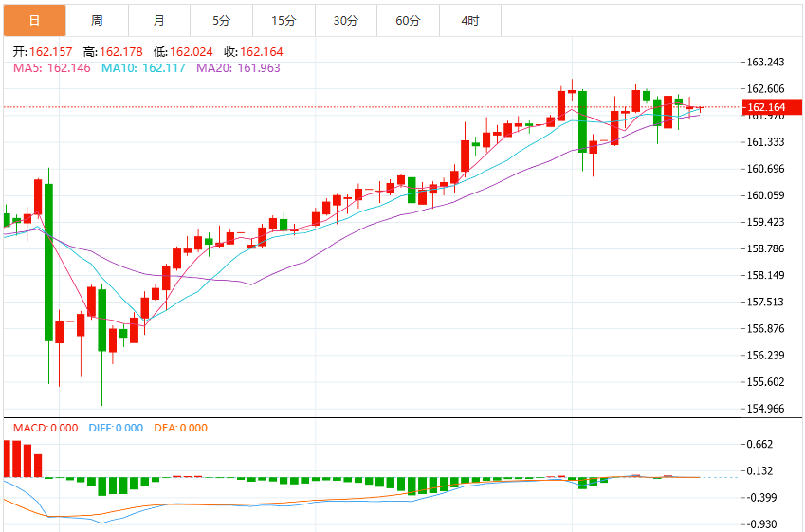
Task: Switch to the 4时 chart interval
Action: (470, 21)
